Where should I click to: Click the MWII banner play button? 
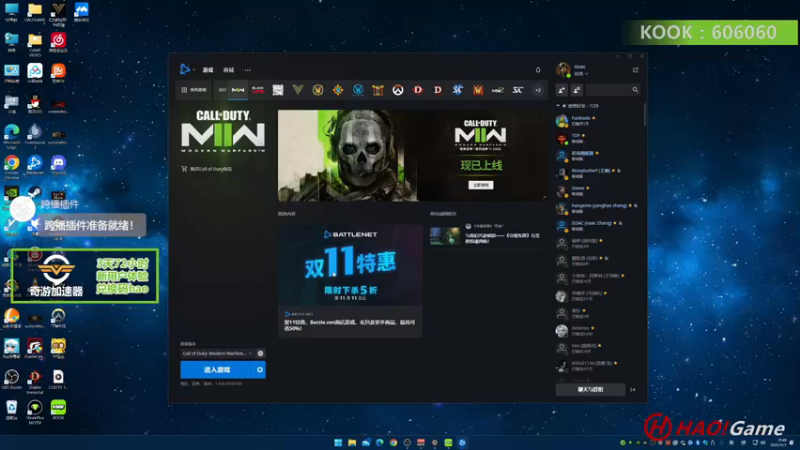pos(481,185)
